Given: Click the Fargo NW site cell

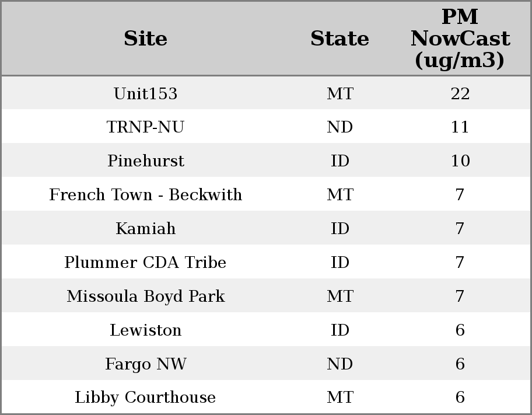Looking at the screenshot, I should [x=145, y=364].
